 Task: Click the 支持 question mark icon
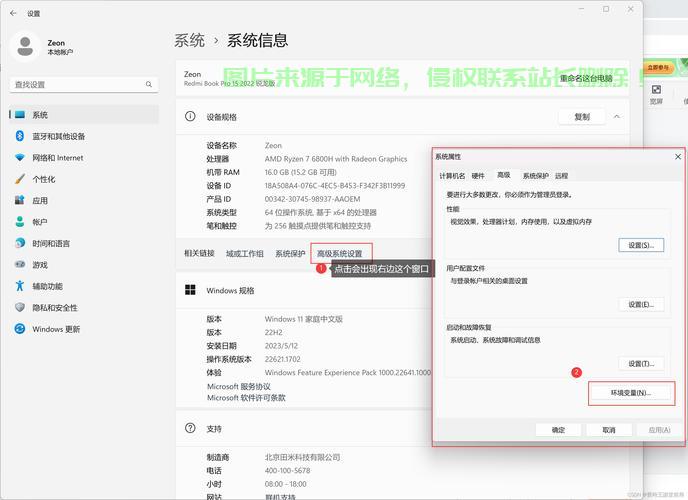[190, 428]
